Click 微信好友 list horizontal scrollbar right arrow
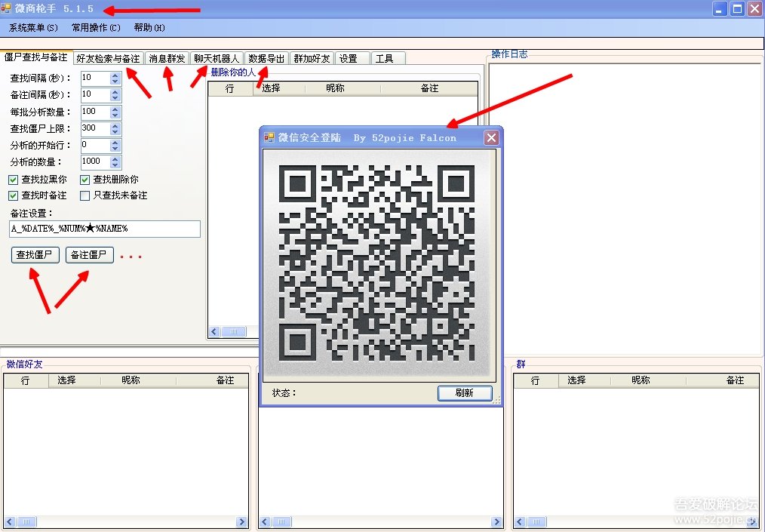This screenshot has height=532, width=765. (x=242, y=521)
